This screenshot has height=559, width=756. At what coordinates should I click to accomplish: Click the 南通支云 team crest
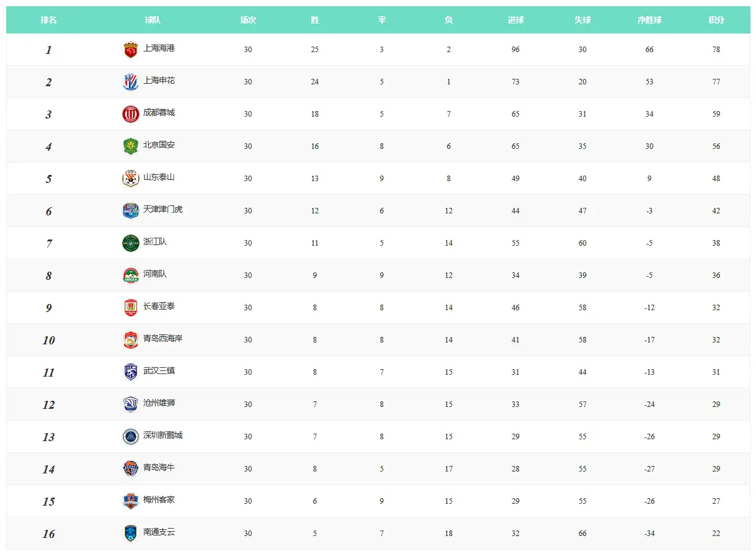131,534
